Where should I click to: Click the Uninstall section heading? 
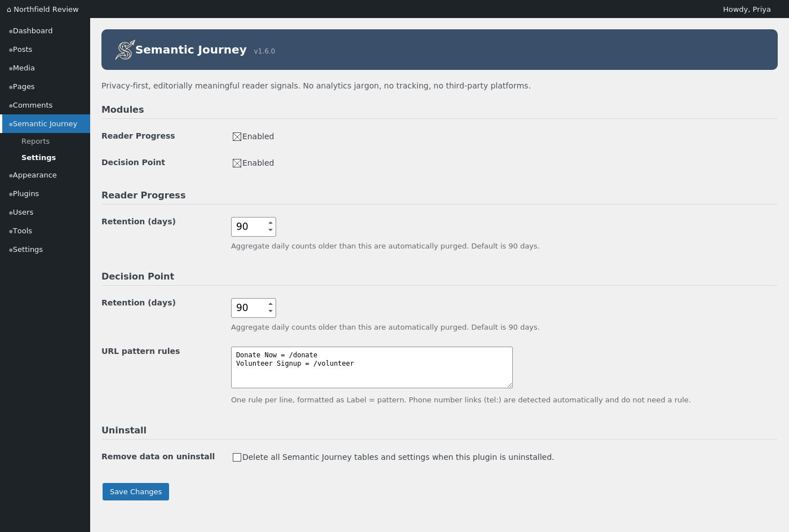(x=124, y=431)
